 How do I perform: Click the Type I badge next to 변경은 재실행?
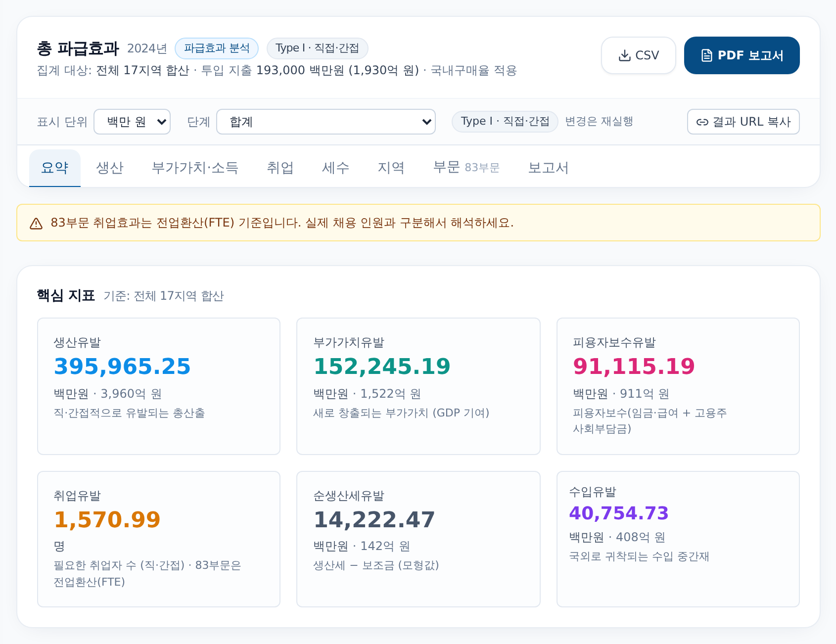pyautogui.click(x=505, y=122)
